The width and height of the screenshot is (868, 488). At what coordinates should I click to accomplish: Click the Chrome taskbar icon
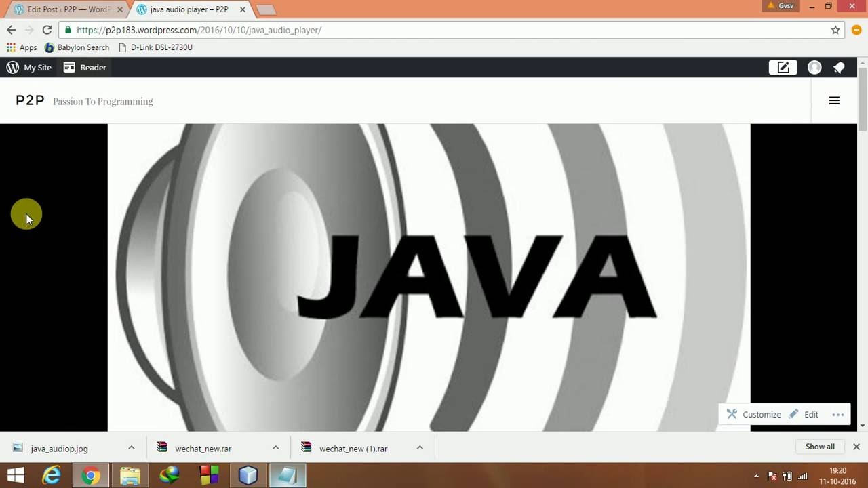90,476
